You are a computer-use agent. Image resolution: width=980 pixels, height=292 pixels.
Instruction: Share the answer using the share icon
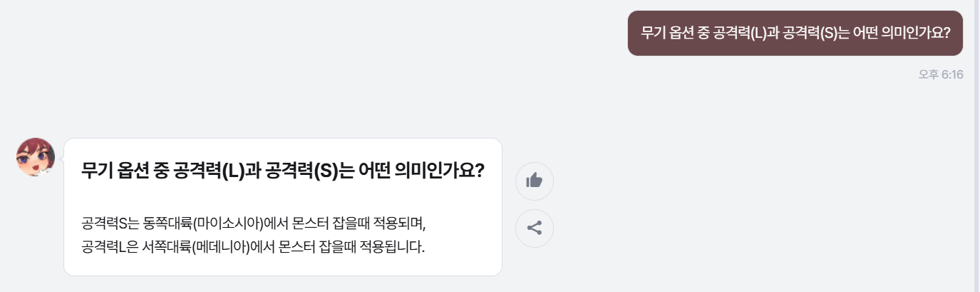point(534,228)
